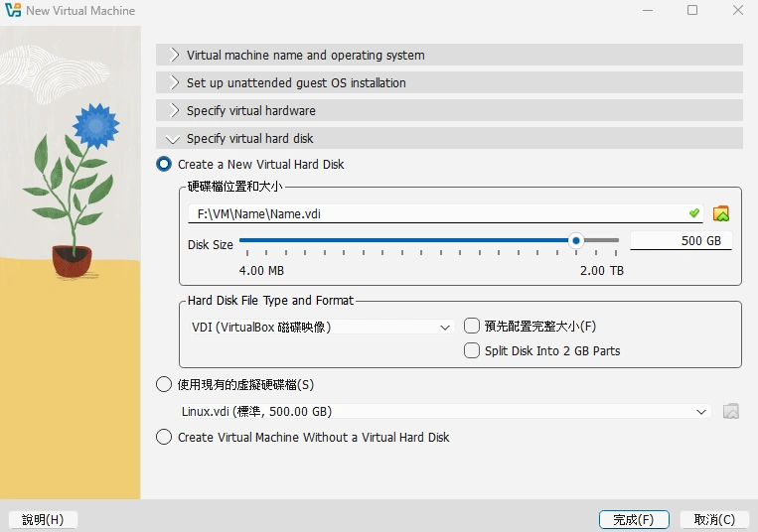Check Split Disk Into 2 GB Parts
Image resolution: width=758 pixels, height=532 pixels.
473,350
